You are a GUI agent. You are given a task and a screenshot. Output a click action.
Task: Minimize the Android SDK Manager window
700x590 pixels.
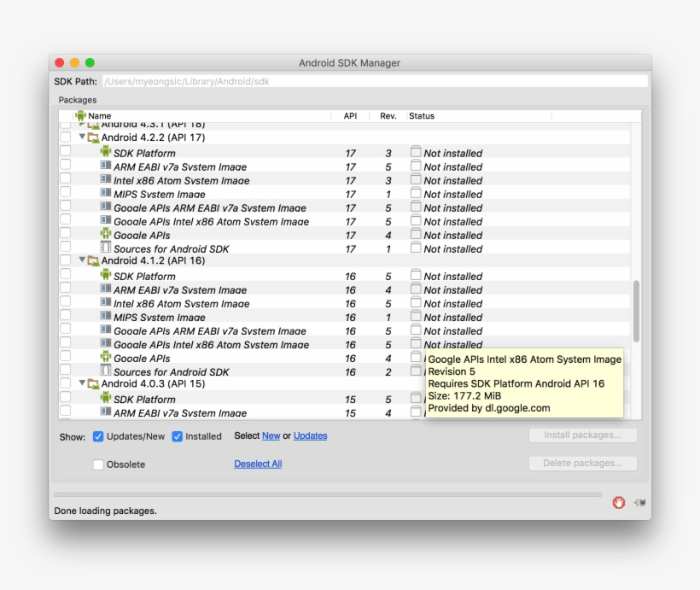(x=74, y=62)
